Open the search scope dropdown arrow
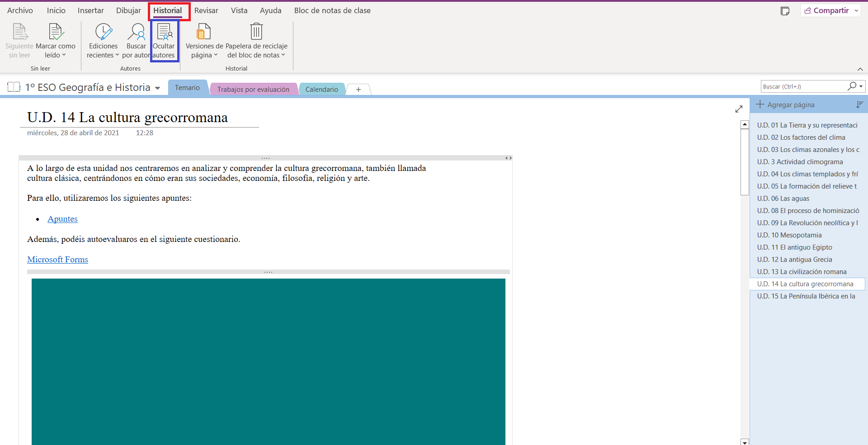Image resolution: width=868 pixels, height=445 pixels. [x=861, y=86]
